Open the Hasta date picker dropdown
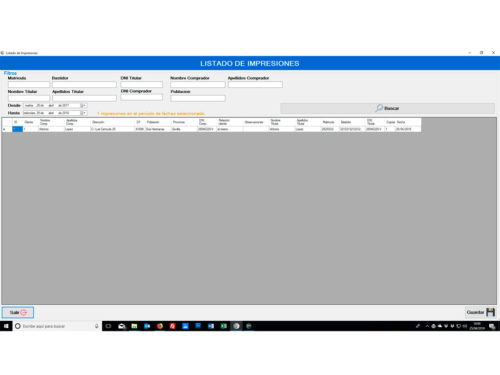This screenshot has height=375, width=500. pyautogui.click(x=83, y=113)
